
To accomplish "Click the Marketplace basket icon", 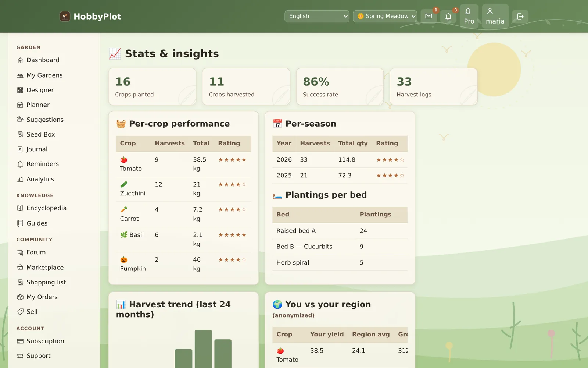I will click(x=20, y=268).
